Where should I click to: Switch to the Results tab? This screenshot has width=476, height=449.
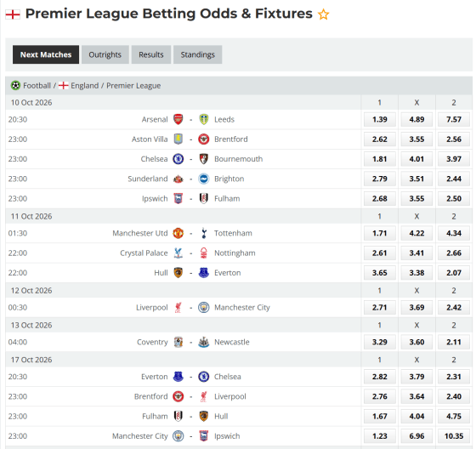coord(151,54)
